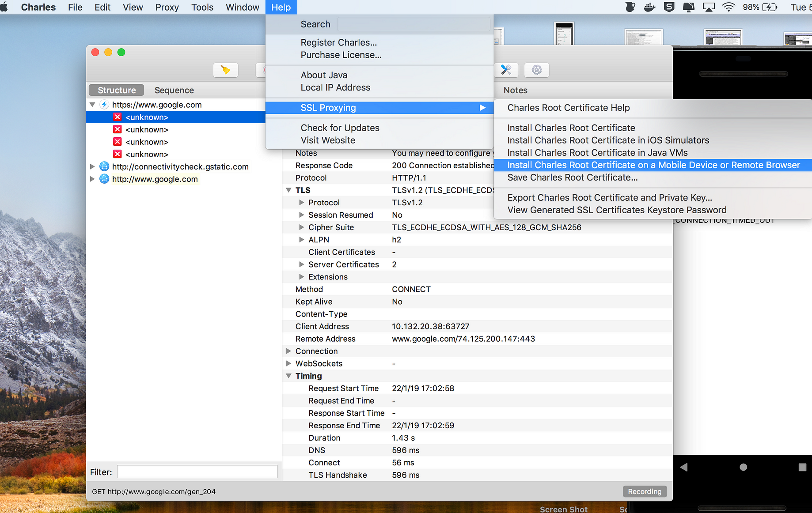
Task: Collapse the https://www.google.com tree node
Action: tap(92, 105)
